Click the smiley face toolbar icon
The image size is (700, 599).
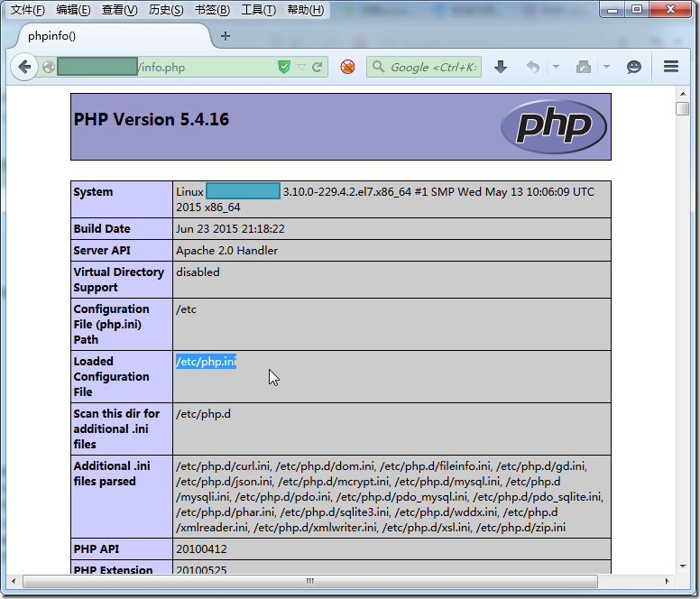click(634, 67)
